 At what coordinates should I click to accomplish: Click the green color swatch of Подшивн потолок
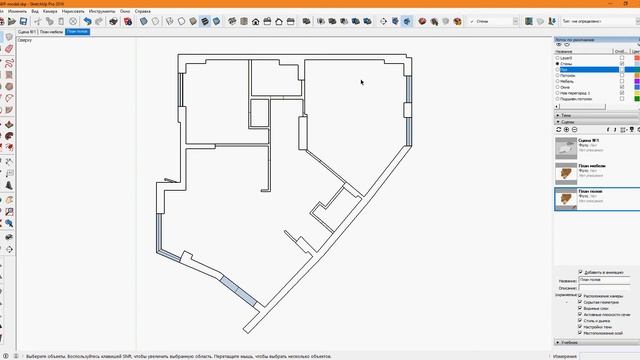tap(637, 99)
